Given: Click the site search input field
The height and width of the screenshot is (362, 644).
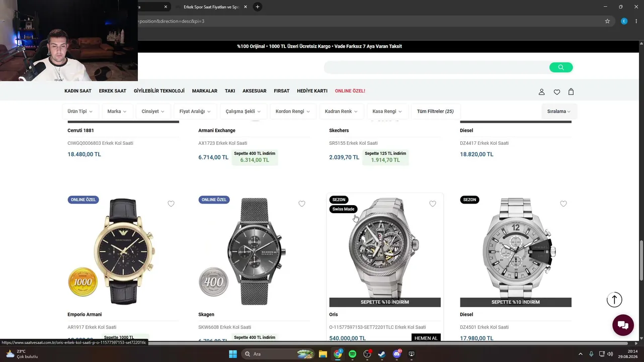Looking at the screenshot, I should click(x=436, y=67).
